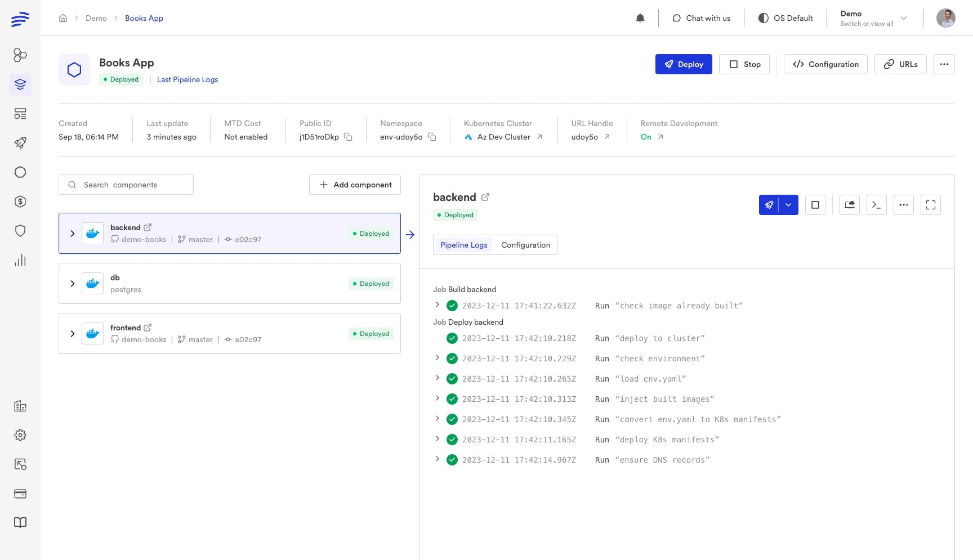Screen dimensions: 973x560
Task: Click the backend panel stop square icon
Action: [x=815, y=205]
